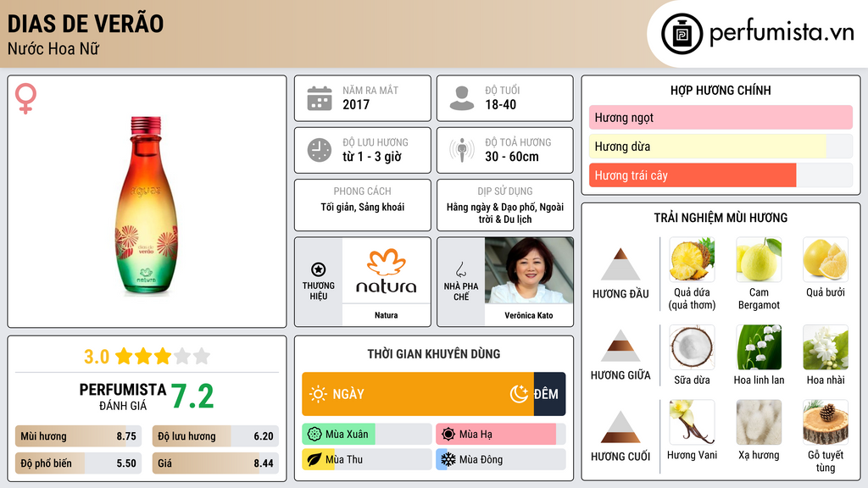The height and width of the screenshot is (488, 868).
Task: Click the person silhouette icon beside Độ tuổi
Action: [462, 98]
